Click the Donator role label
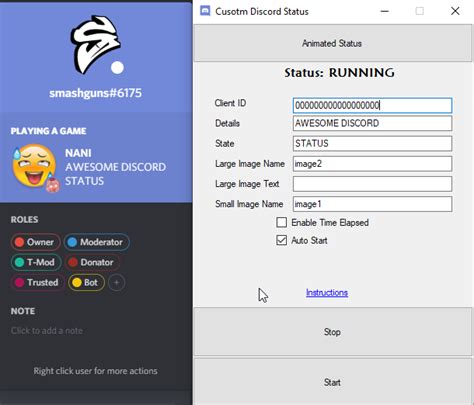The height and width of the screenshot is (405, 474). click(x=97, y=262)
